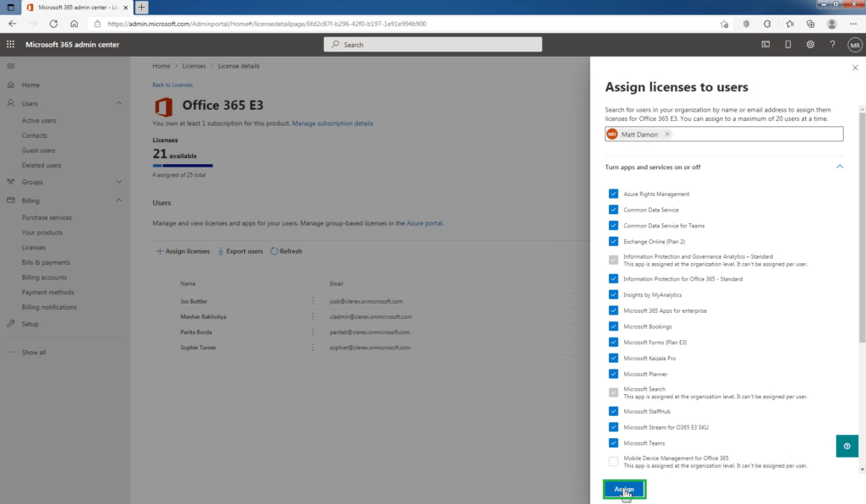This screenshot has width=866, height=504.
Task: Open the browser profile avatar icon
Action: (x=832, y=24)
